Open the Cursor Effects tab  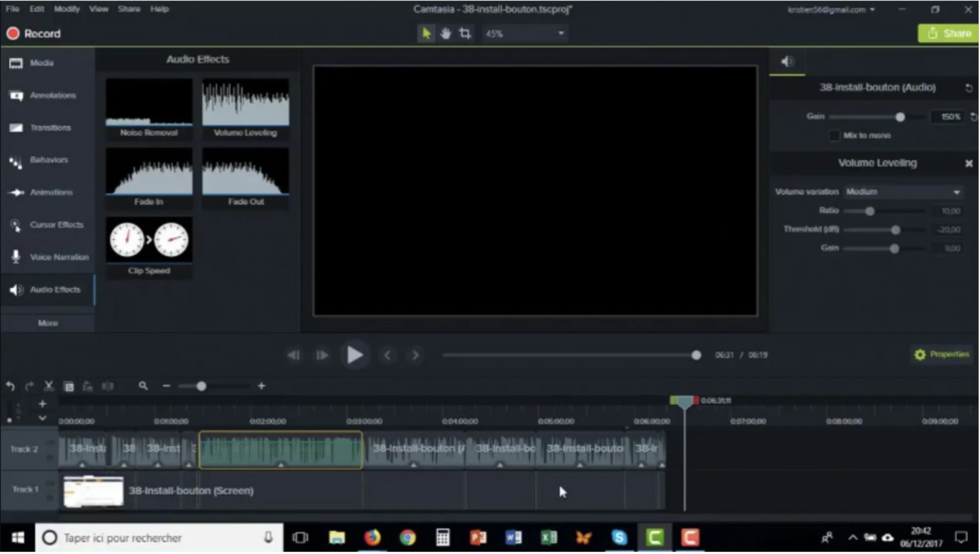point(47,225)
